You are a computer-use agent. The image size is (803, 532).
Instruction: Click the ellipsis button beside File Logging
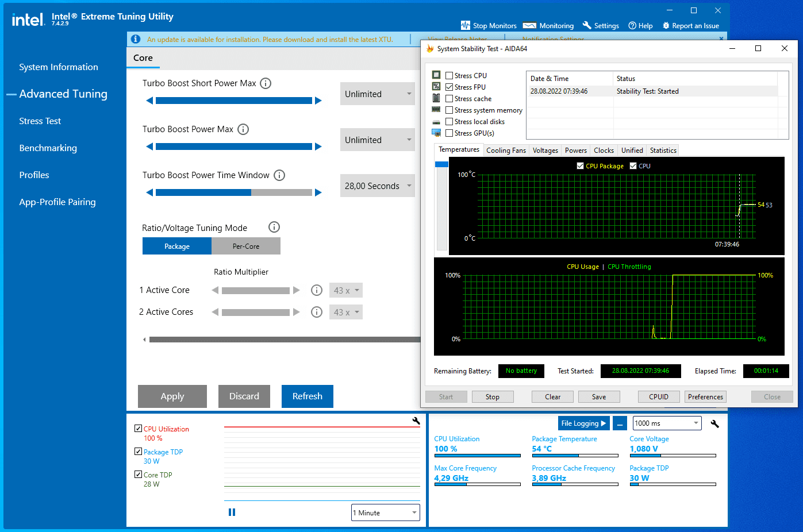[619, 423]
